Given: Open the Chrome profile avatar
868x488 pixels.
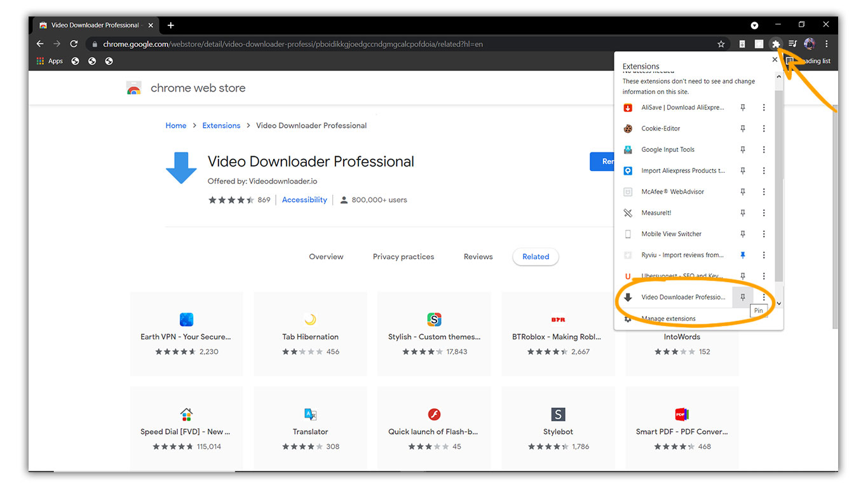Looking at the screenshot, I should 810,44.
